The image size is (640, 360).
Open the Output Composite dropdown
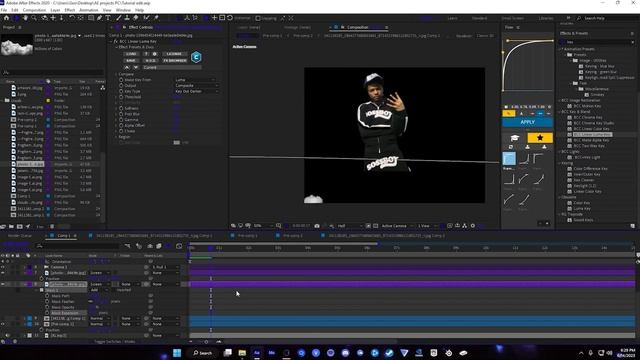click(196, 86)
